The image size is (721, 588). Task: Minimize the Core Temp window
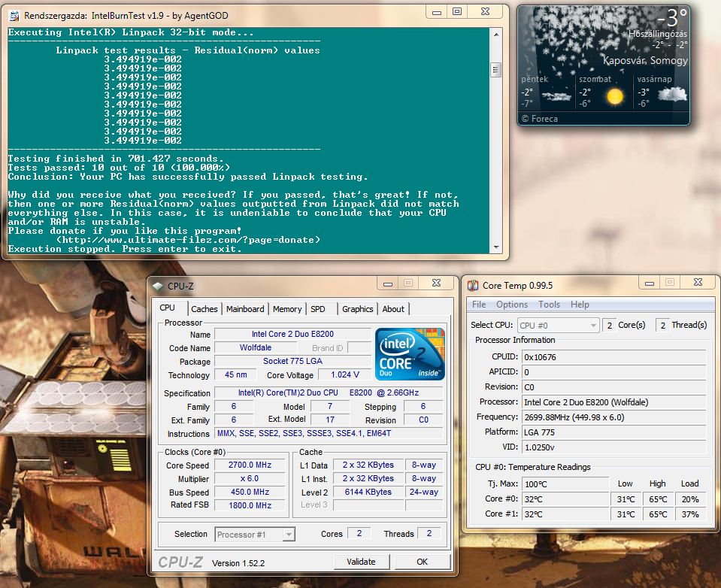(x=650, y=283)
